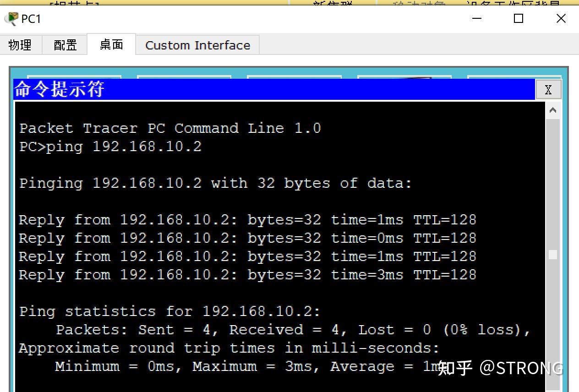This screenshot has width=579, height=392.
Task: Open the 配置 tab
Action: (x=65, y=45)
